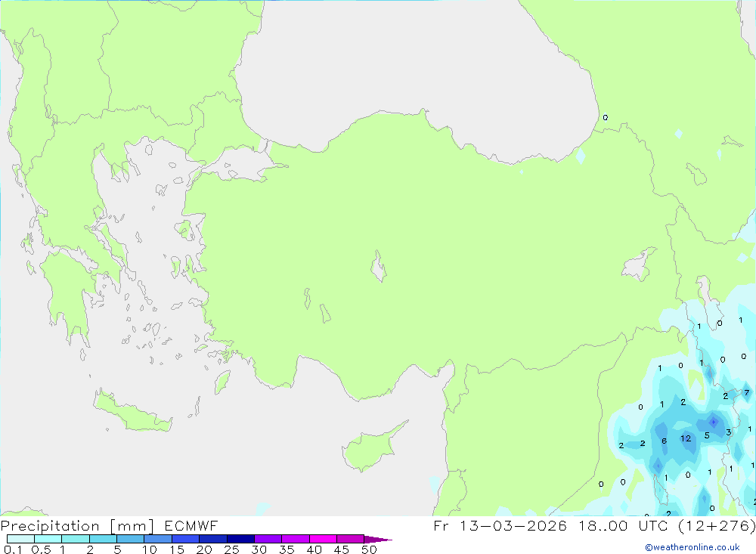Screen dimensions: 756x554
Task: Click the '15' legend scale label
Action: click(x=176, y=549)
